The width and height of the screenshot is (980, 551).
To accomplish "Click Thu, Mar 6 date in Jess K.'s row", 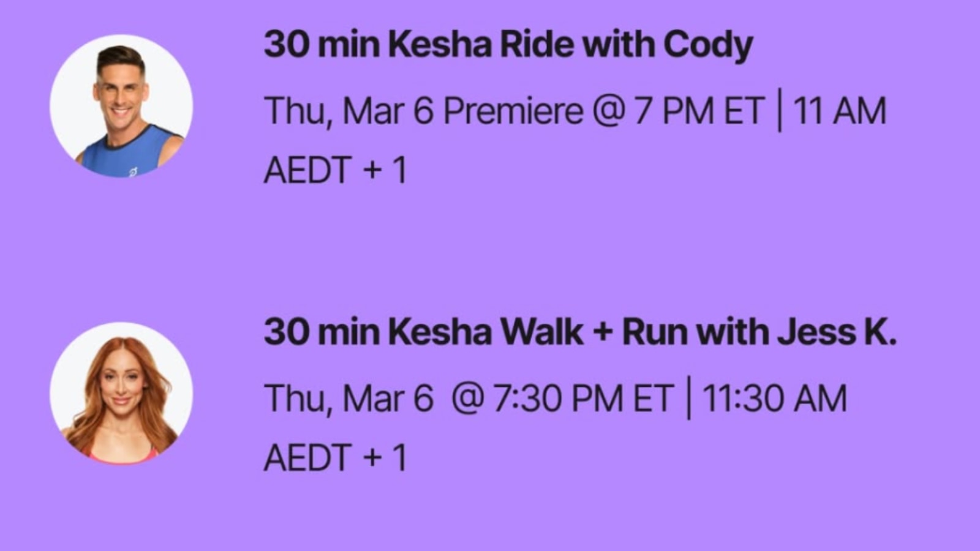I will point(349,399).
